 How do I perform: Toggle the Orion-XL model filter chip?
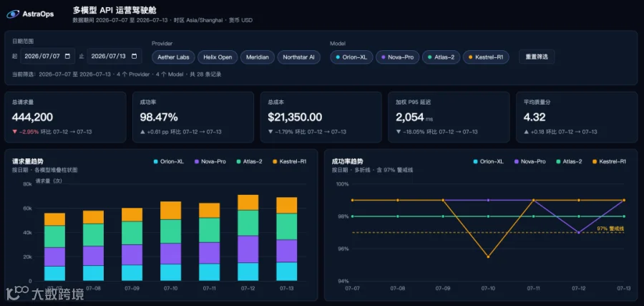pos(351,57)
